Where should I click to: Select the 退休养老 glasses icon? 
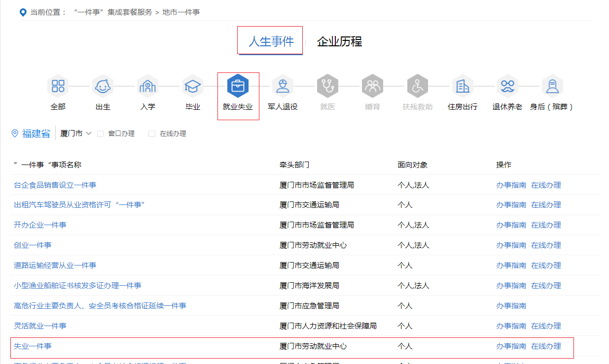click(x=507, y=87)
